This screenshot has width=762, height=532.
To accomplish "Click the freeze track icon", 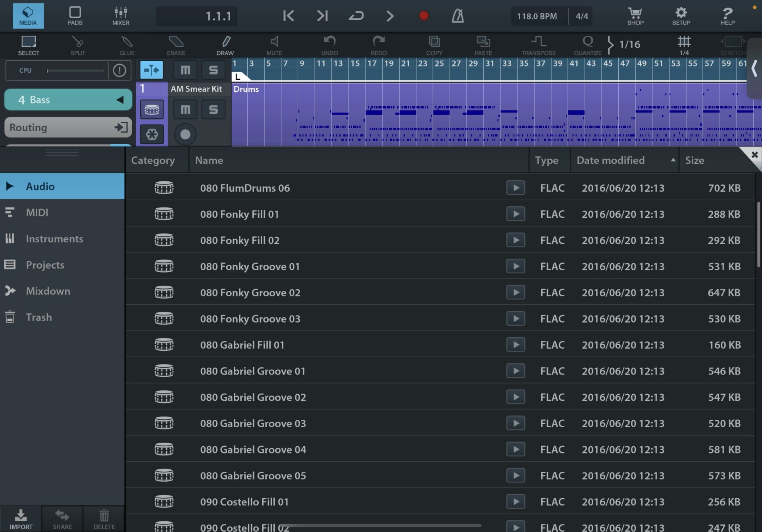I will pyautogui.click(x=151, y=134).
